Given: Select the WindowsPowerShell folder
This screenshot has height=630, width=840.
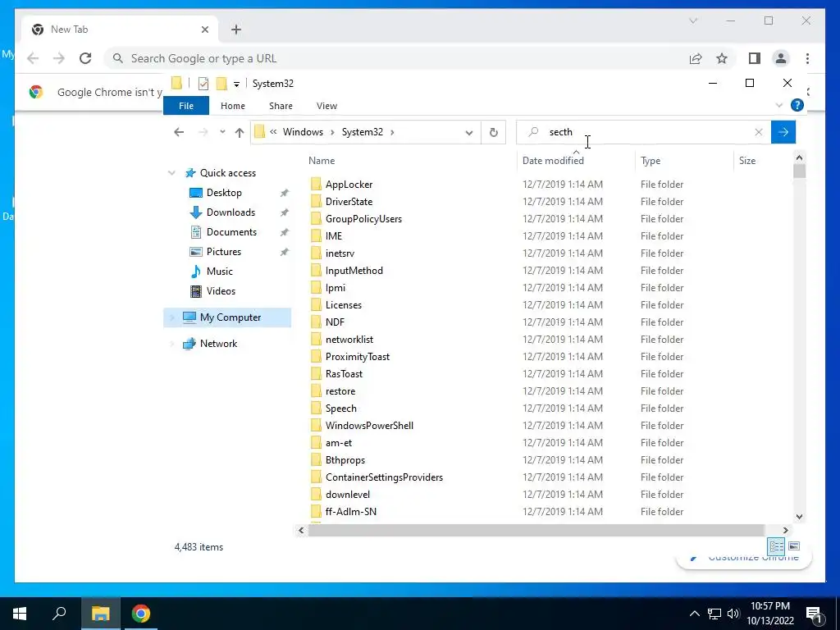Looking at the screenshot, I should tap(369, 426).
